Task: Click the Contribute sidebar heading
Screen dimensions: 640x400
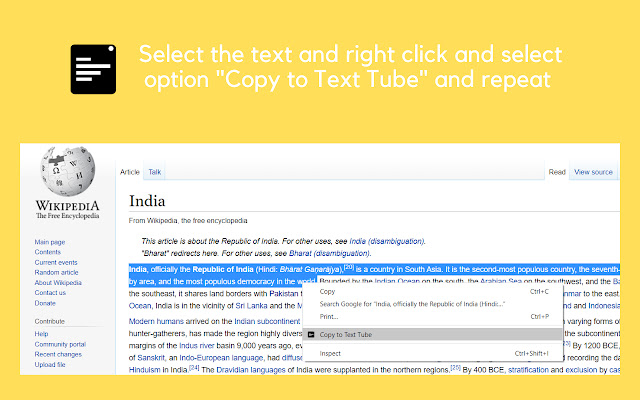Action: [x=49, y=321]
